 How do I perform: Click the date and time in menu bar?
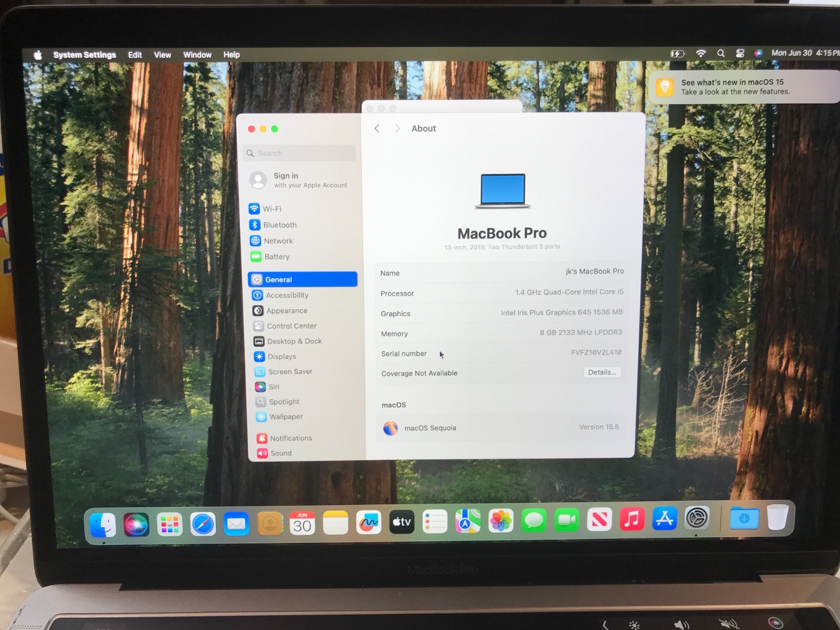point(805,53)
